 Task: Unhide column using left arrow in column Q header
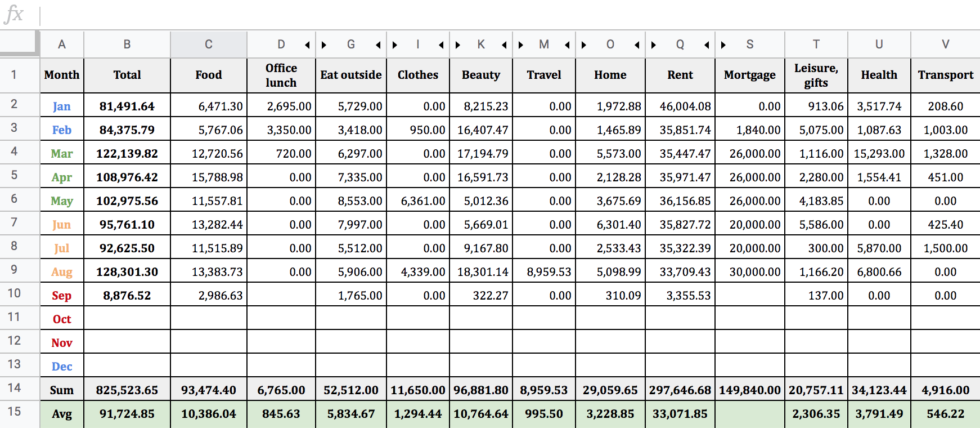707,45
